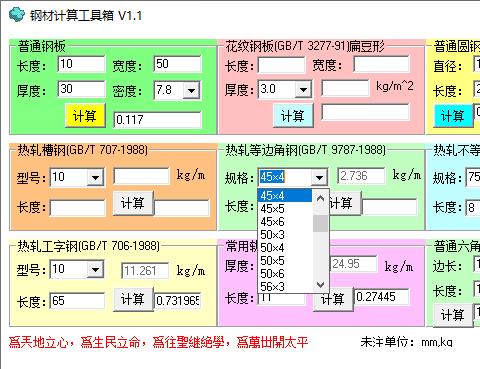Image resolution: width=480 pixels, height=369 pixels.
Task: Click the 工字钢 result field 0.731965
Action: (177, 301)
